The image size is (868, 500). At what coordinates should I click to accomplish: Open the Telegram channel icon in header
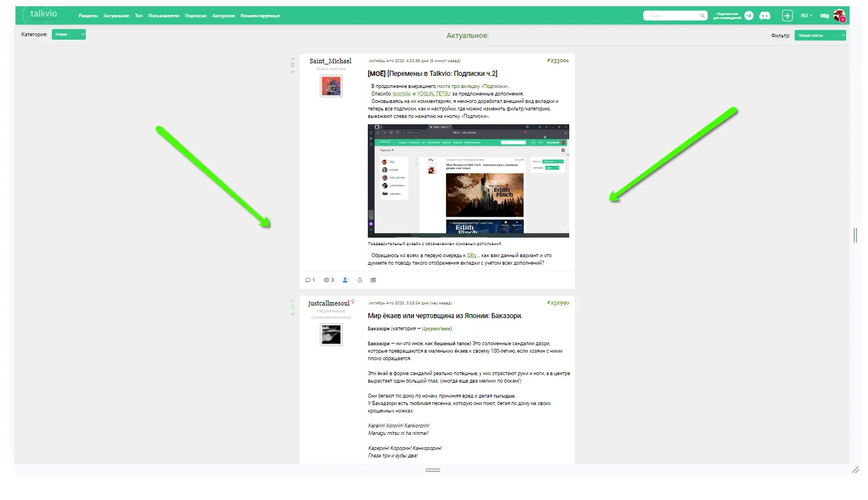coord(749,16)
